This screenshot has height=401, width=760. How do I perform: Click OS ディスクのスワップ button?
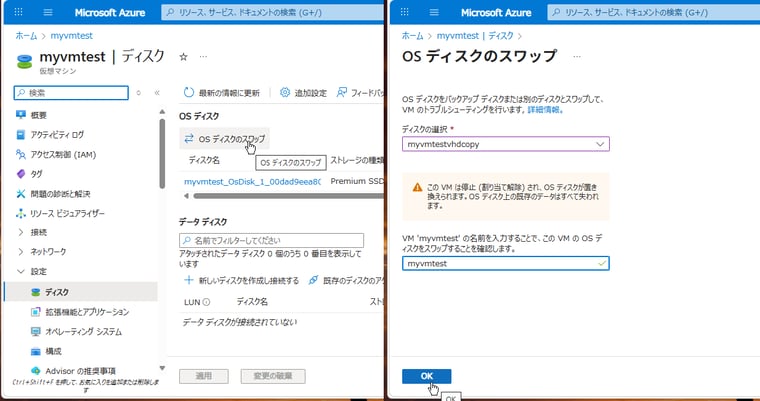224,139
